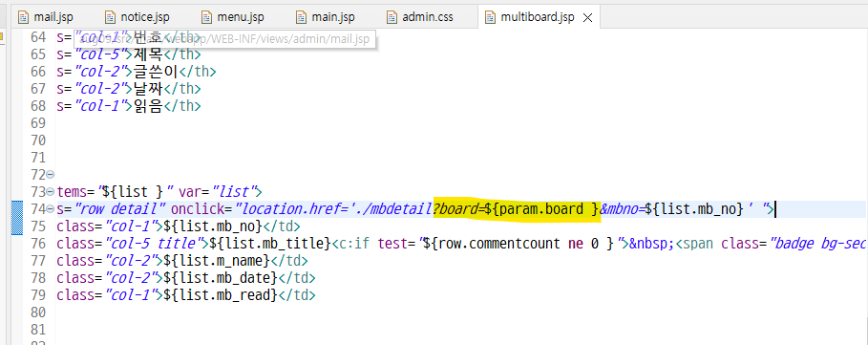Click line number 70 in the gutter
This screenshot has height=345, width=868.
[37, 140]
